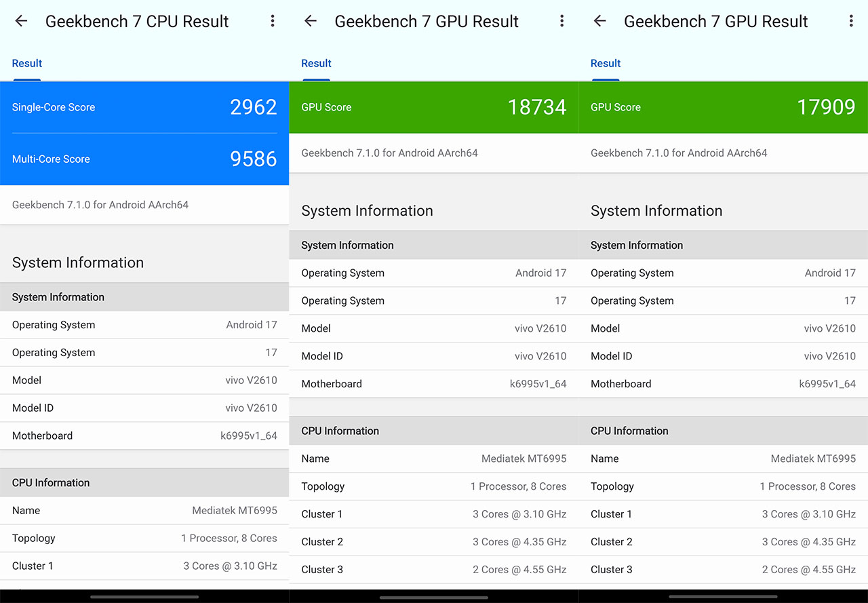Tap the gesture navigation bar below the CPU Result screen
Screen dimensions: 868x603
pyautogui.click(x=144, y=597)
